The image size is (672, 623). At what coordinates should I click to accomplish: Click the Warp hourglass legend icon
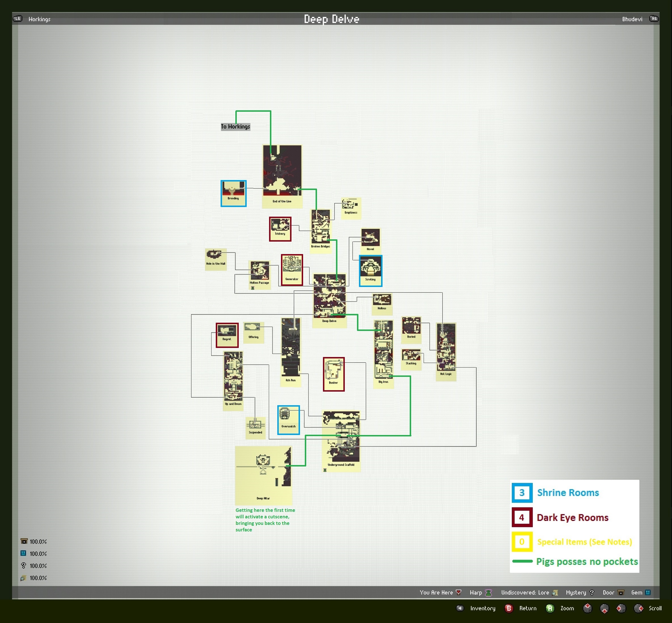coord(488,593)
